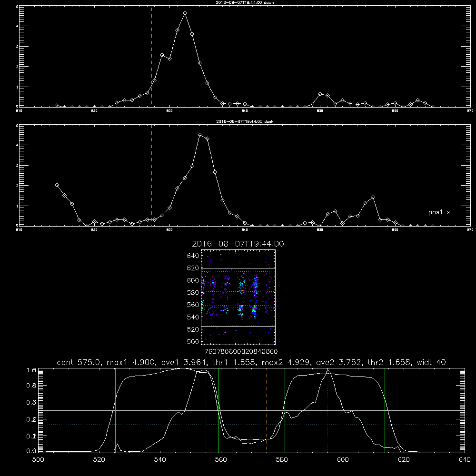Click left green dashed line in dusk plot
Image resolution: width=476 pixels, height=476 pixels.
tap(151, 175)
